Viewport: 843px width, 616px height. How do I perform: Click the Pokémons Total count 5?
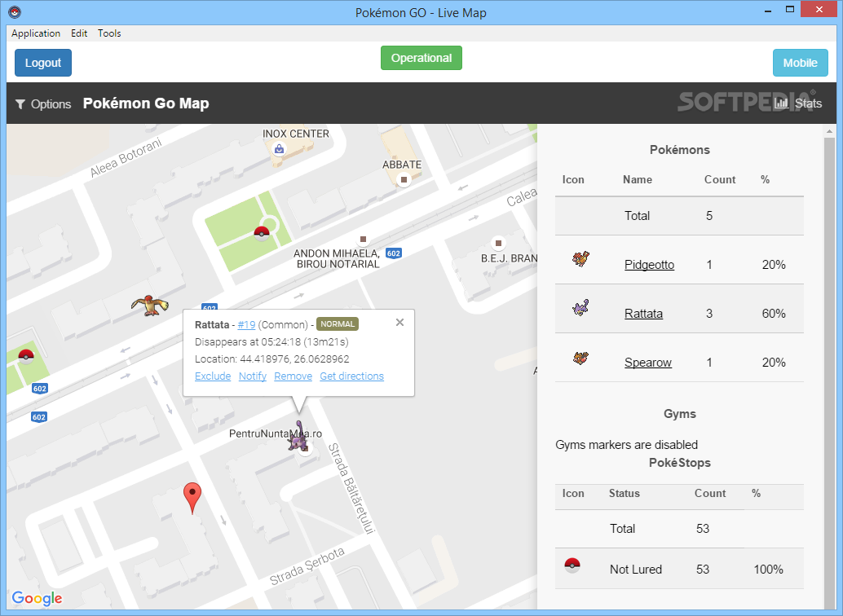coord(709,216)
